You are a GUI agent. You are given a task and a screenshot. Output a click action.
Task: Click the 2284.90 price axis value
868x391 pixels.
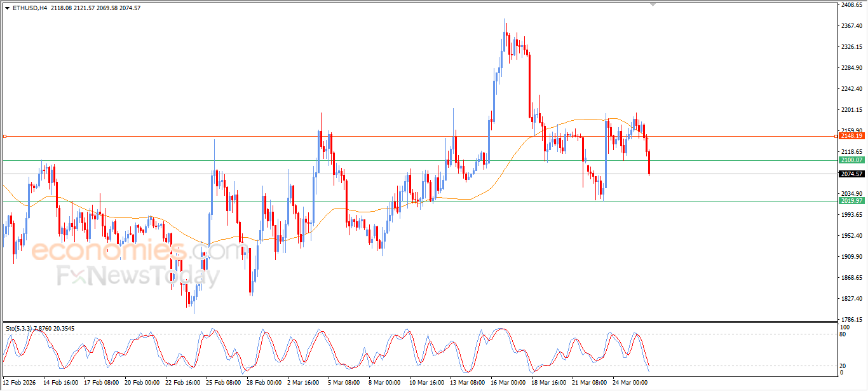tap(851, 68)
